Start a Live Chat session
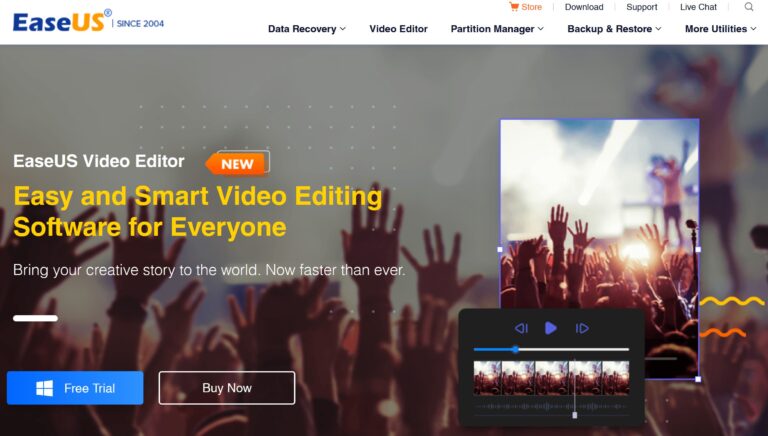The image size is (768, 436). click(x=698, y=7)
